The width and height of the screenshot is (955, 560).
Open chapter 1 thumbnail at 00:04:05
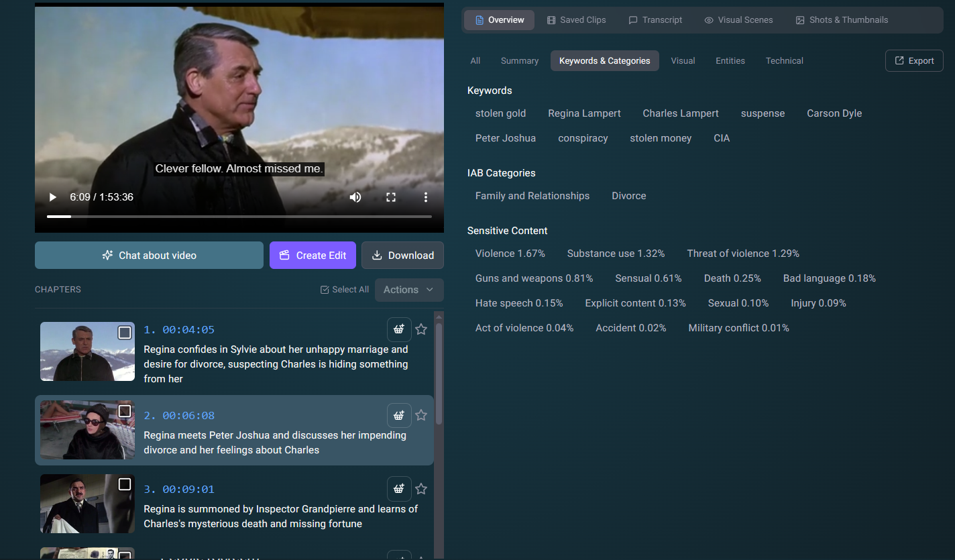87,351
